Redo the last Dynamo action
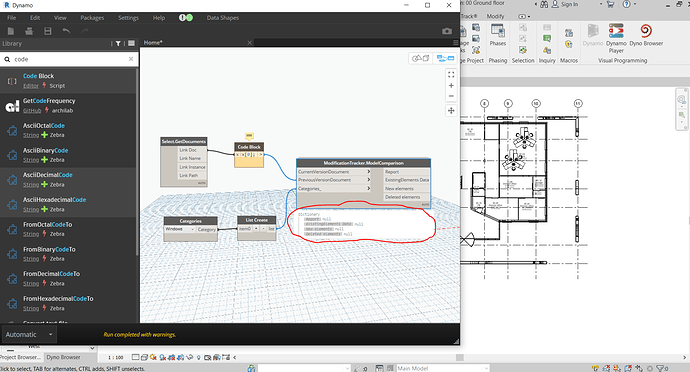Viewport: 690px width, 372px height. (x=84, y=31)
